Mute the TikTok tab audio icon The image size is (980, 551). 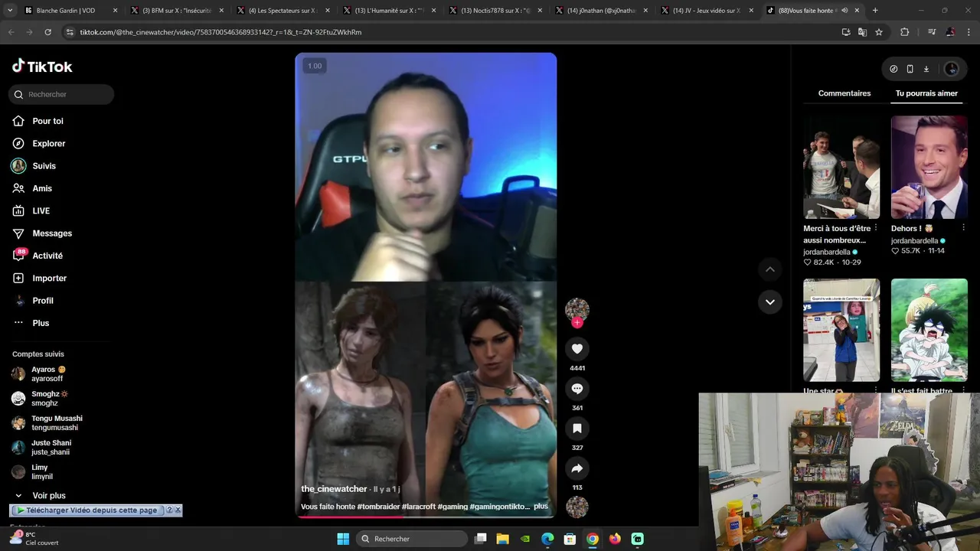tap(844, 11)
